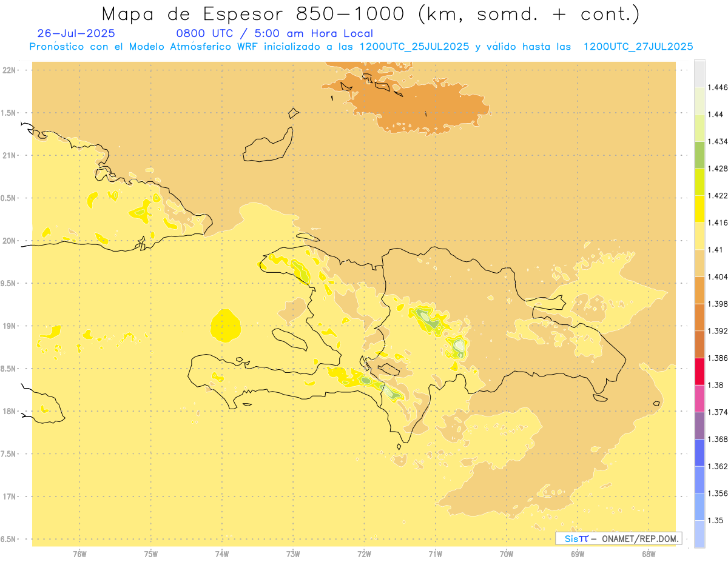The height and width of the screenshot is (562, 728).
Task: Click the longitude label 74W
Action: (x=222, y=554)
